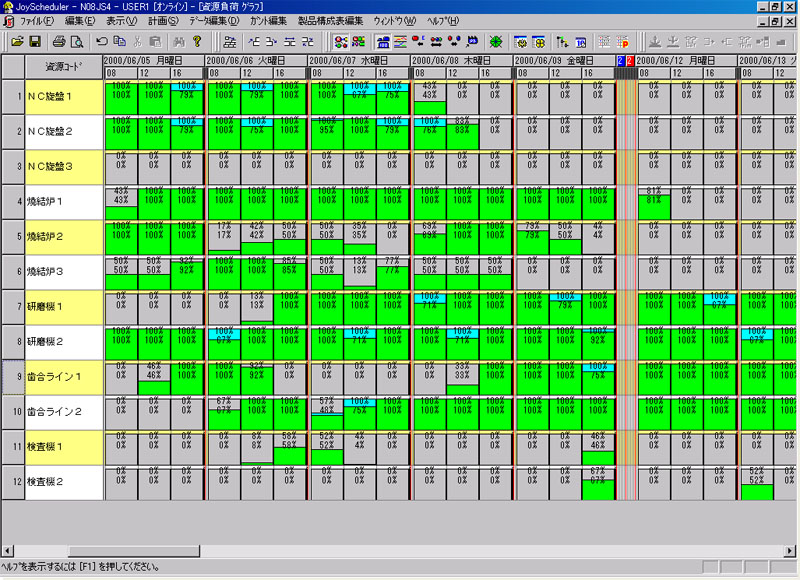Click the Save diskette icon
The image size is (800, 580).
[x=34, y=42]
